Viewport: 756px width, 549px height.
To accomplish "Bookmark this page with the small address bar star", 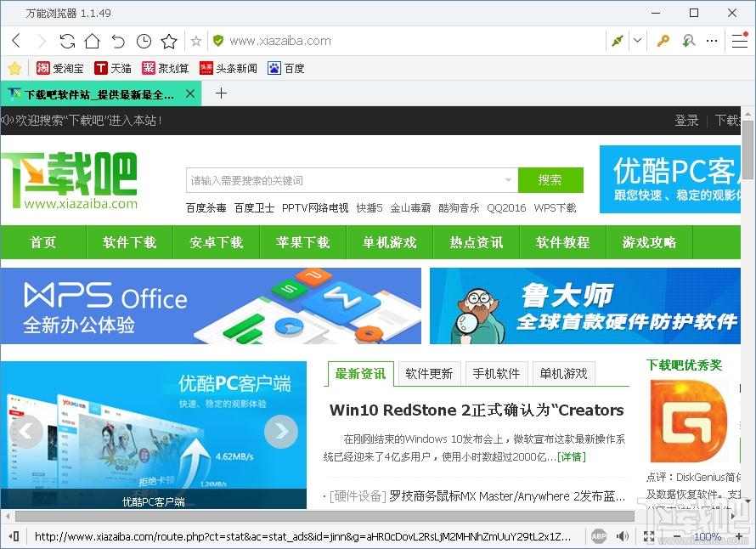I will click(195, 41).
